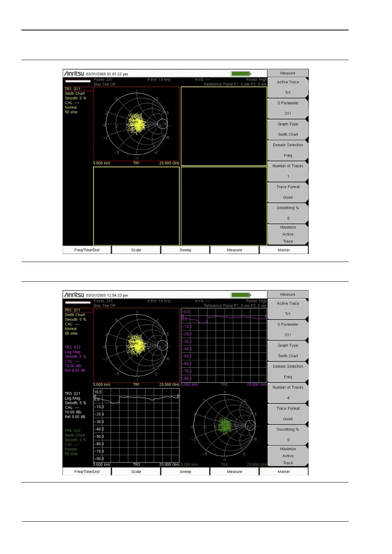Select TR1 yellow Smith chart in lower screenshot
The width and height of the screenshot is (392, 554).
point(136,345)
